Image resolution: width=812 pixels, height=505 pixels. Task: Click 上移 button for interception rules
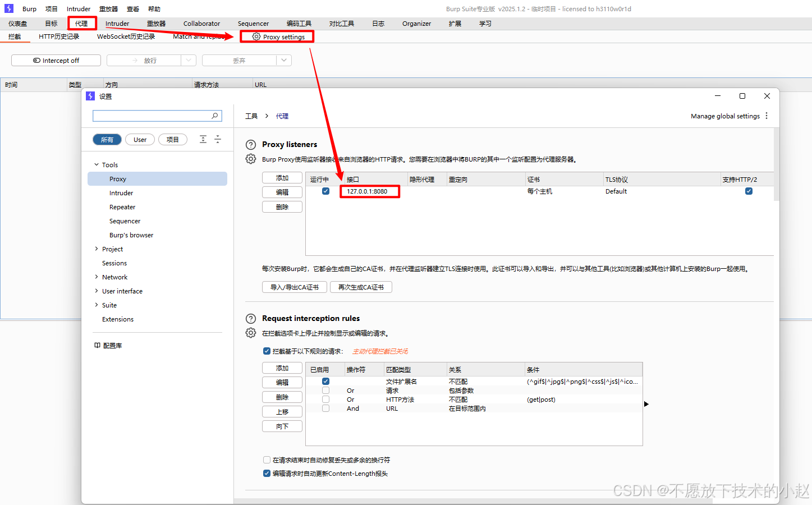[282, 411]
